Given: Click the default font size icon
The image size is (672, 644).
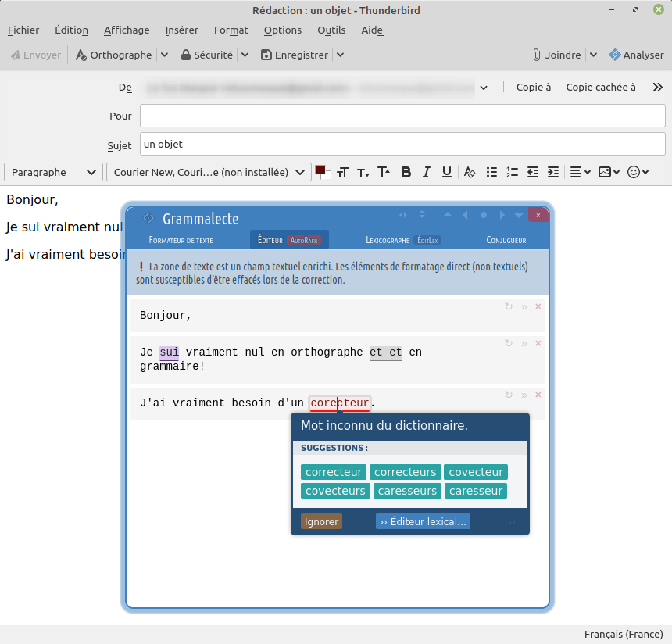Looking at the screenshot, I should (x=342, y=173).
